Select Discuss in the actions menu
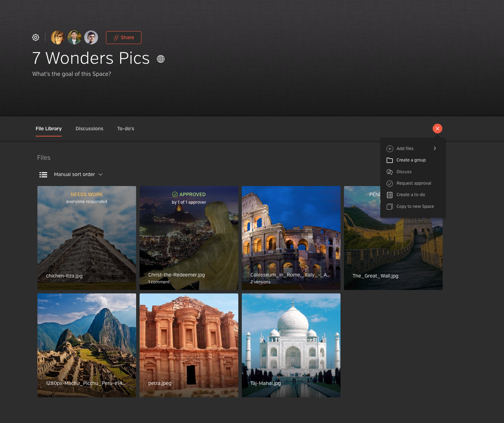The height and width of the screenshot is (423, 504). click(412, 172)
